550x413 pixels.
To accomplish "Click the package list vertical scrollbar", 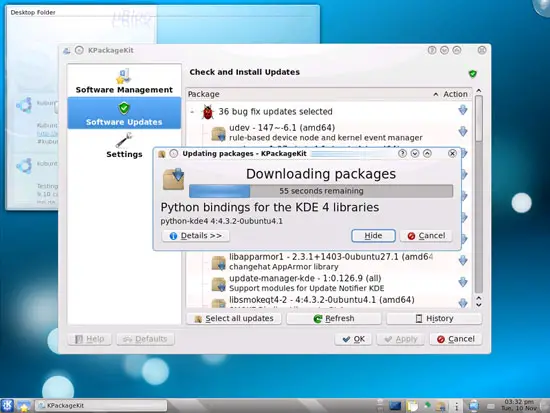I will coord(479,194).
